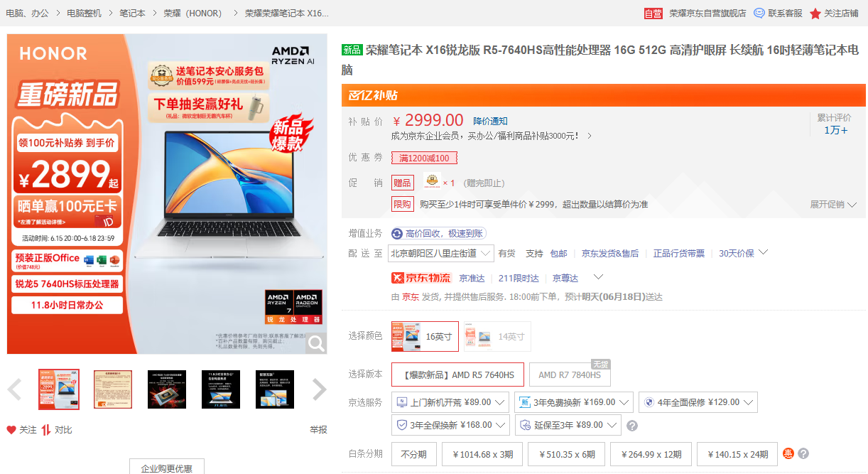Open the 3年免费换新 service dropdown

click(573, 402)
